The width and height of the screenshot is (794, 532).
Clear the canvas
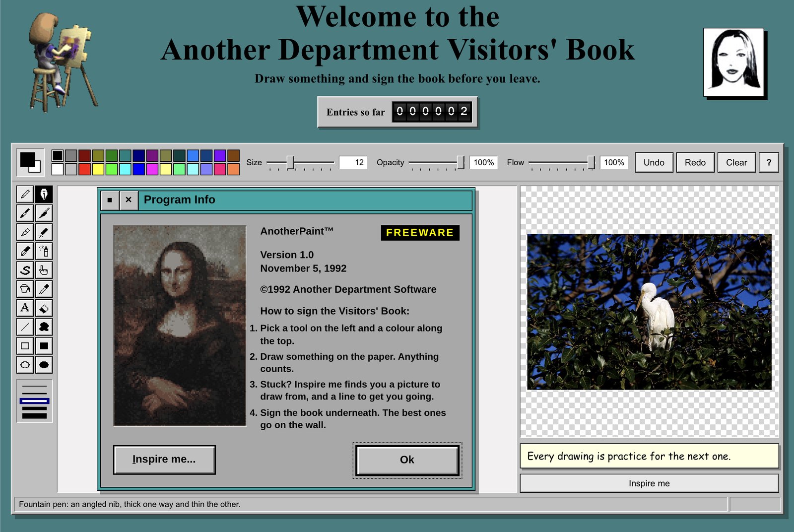pyautogui.click(x=736, y=162)
